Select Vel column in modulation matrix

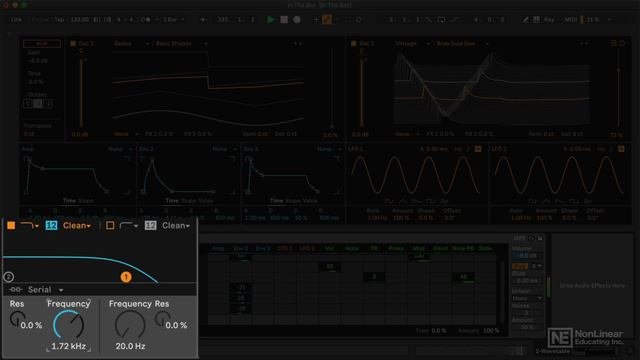pos(330,248)
